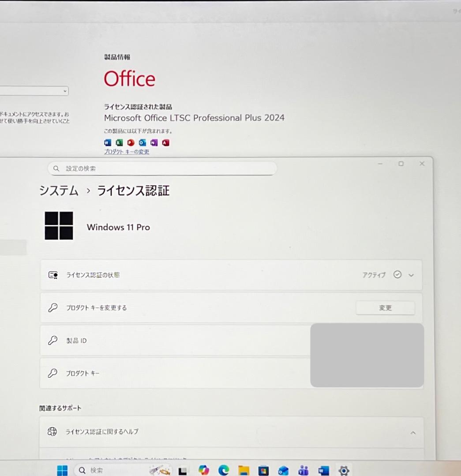The height and width of the screenshot is (476, 461).
Task: Click the アクティブ status checkmark
Action: (397, 274)
